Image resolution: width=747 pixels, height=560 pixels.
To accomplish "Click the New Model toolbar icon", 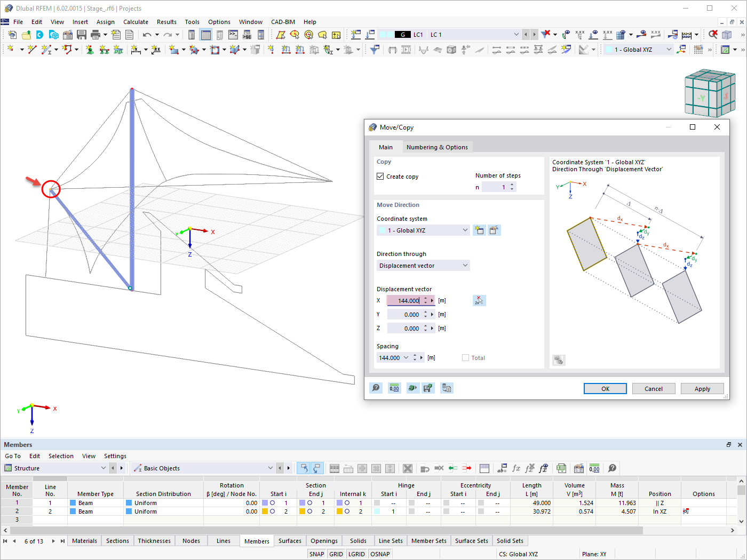I will click(12, 35).
